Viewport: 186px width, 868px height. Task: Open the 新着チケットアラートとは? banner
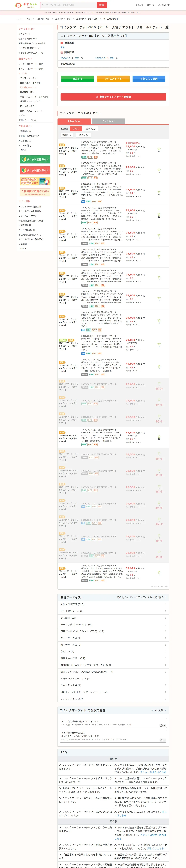[x=35, y=181]
